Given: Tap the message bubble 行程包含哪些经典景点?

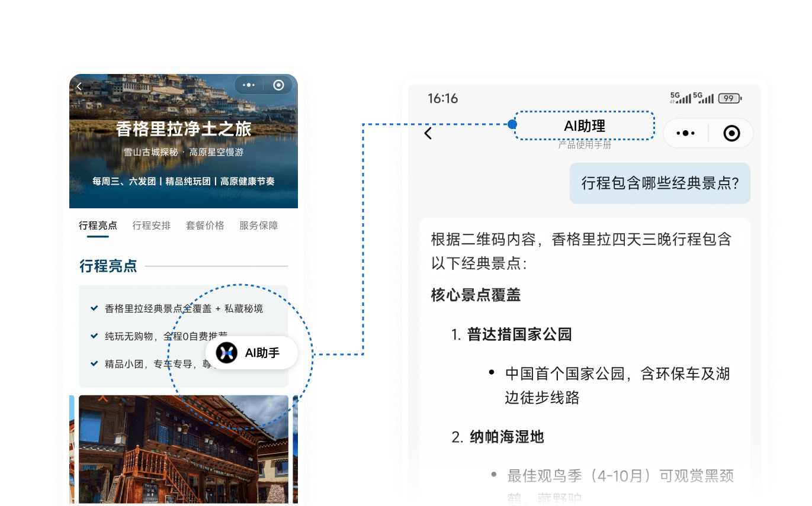Looking at the screenshot, I should coord(660,183).
